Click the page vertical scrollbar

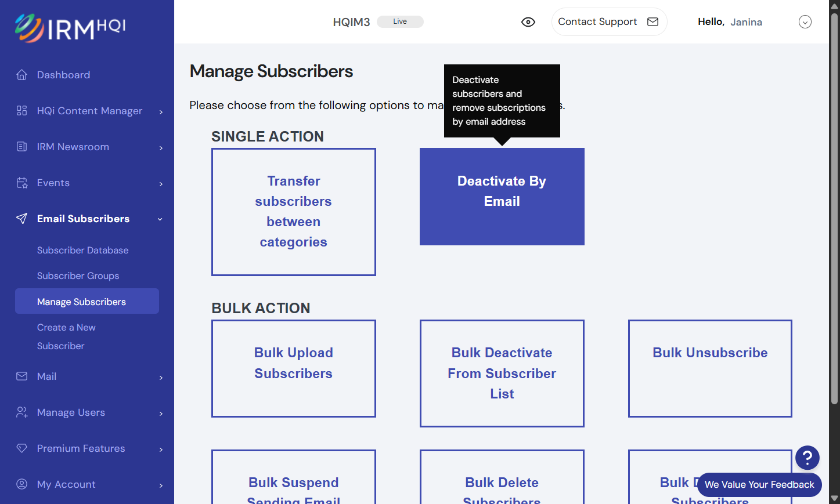[834, 209]
